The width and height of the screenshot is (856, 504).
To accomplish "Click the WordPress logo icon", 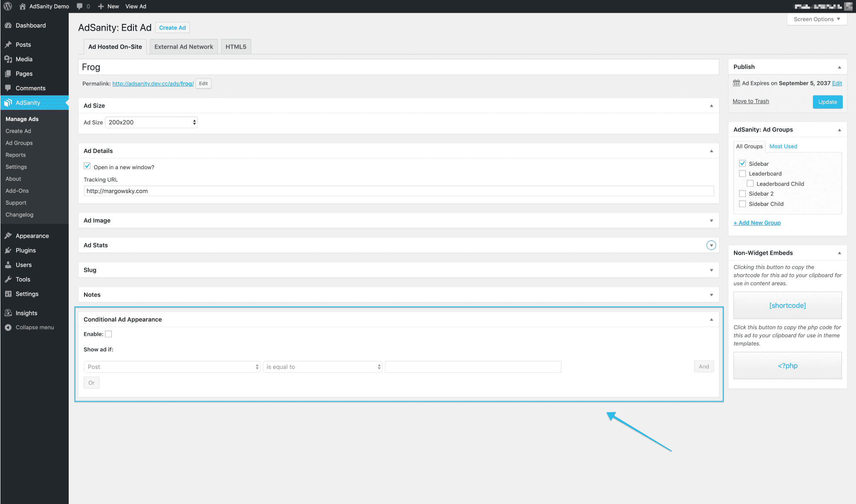I will pos(8,6).
